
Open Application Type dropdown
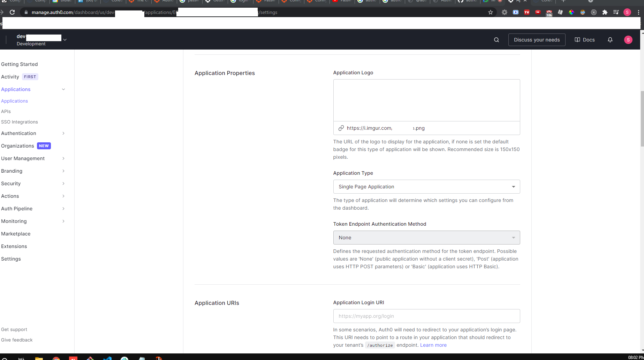(426, 187)
